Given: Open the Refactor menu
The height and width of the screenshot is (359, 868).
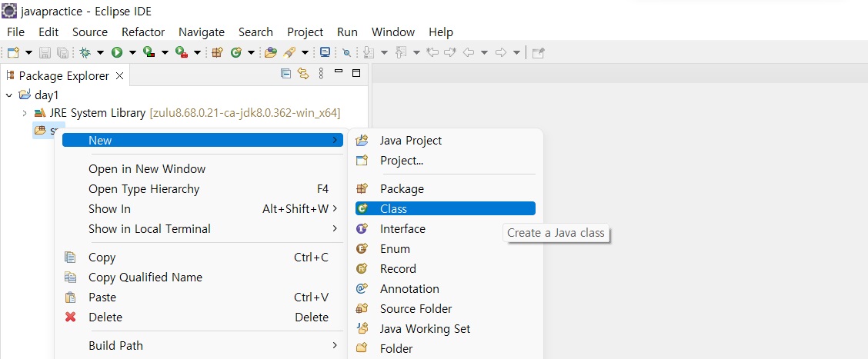Looking at the screenshot, I should 143,32.
